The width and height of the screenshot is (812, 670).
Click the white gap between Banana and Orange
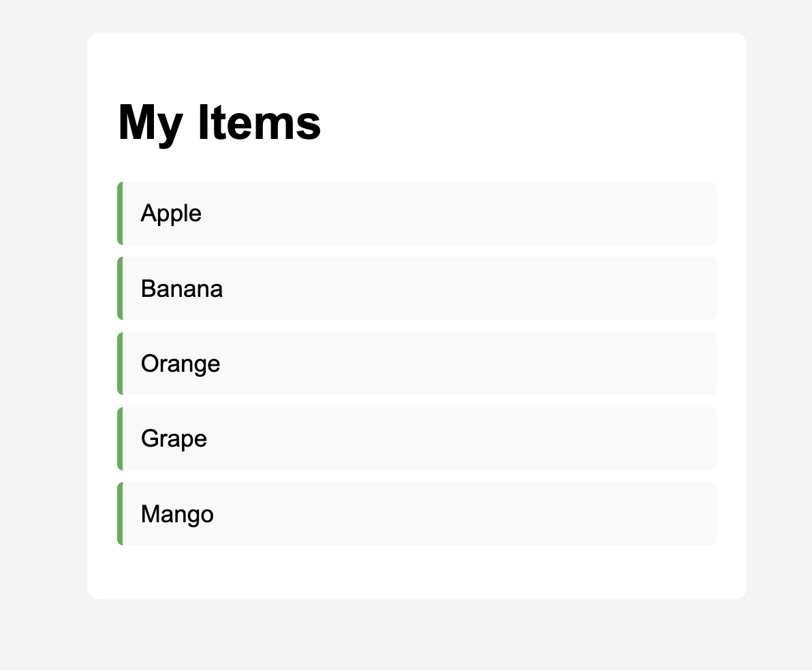click(417, 326)
